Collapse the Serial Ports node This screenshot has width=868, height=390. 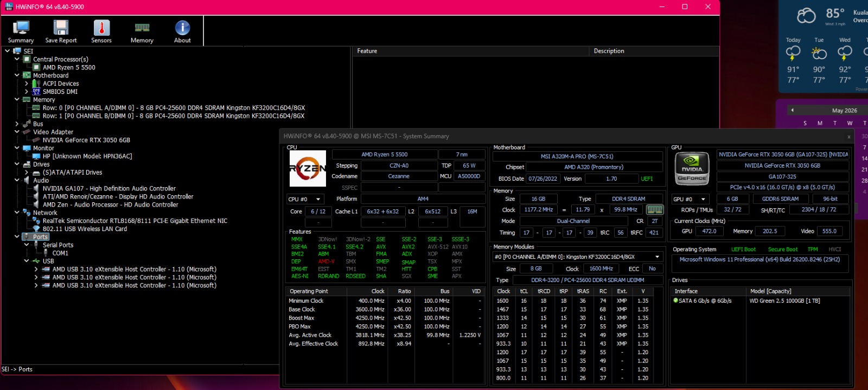click(x=27, y=245)
